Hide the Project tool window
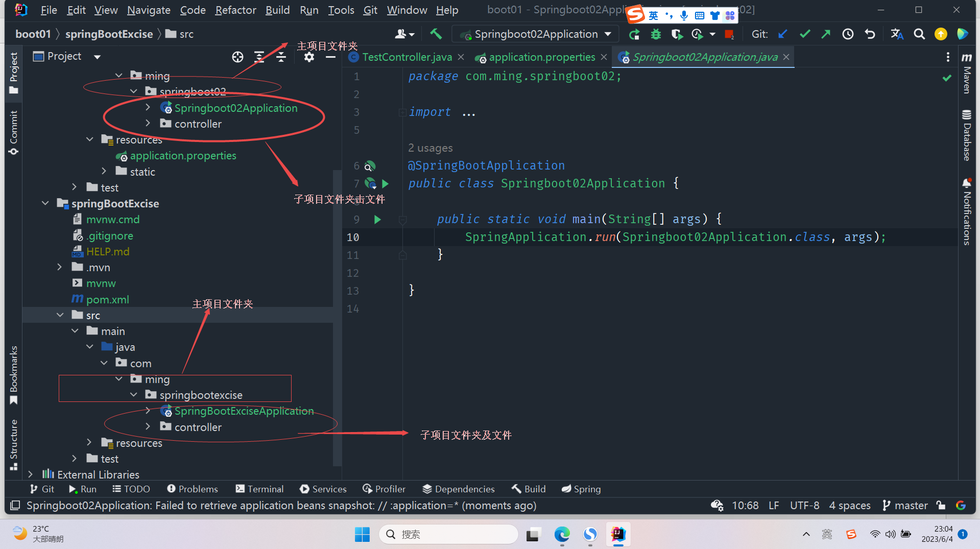 pos(330,57)
